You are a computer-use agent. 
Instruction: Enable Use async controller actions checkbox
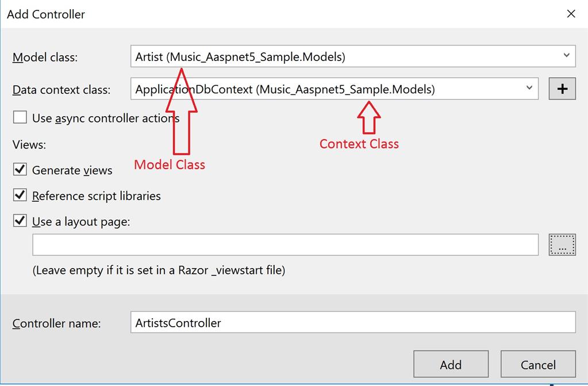20,118
